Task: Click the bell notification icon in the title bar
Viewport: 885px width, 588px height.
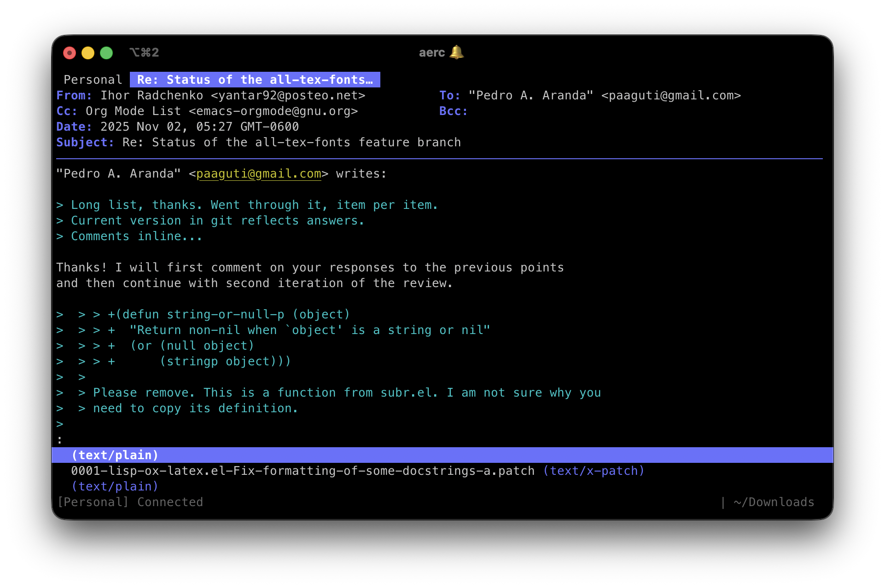Action: 456,52
